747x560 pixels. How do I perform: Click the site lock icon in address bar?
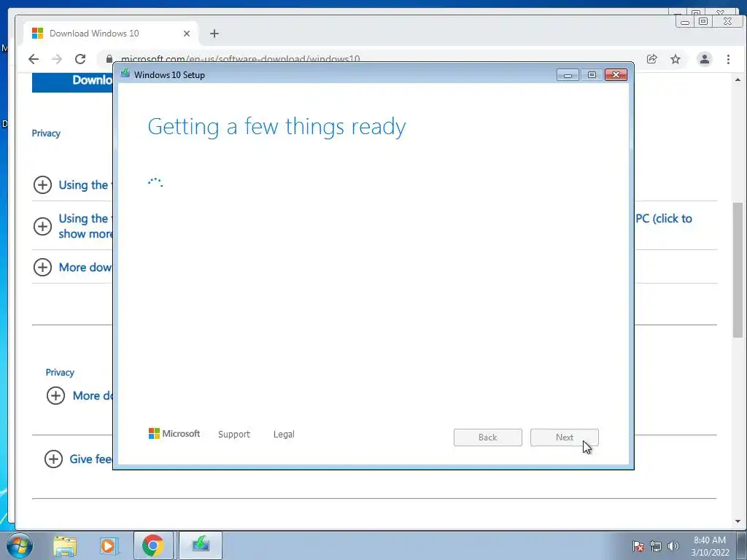[x=109, y=58]
